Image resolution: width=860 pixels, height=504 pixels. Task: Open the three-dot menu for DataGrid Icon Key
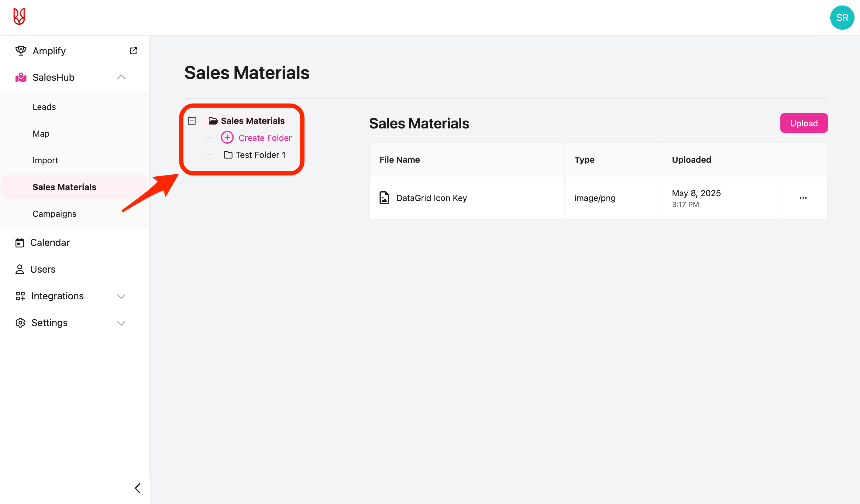pyautogui.click(x=803, y=198)
